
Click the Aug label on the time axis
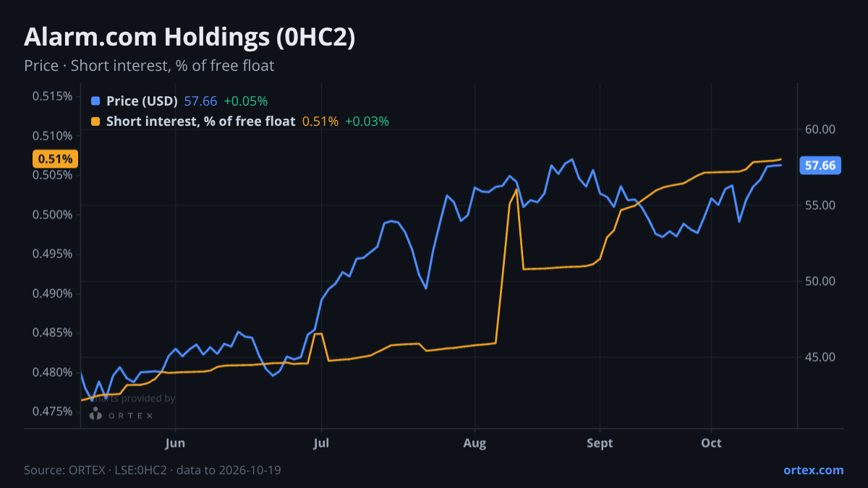(x=475, y=443)
